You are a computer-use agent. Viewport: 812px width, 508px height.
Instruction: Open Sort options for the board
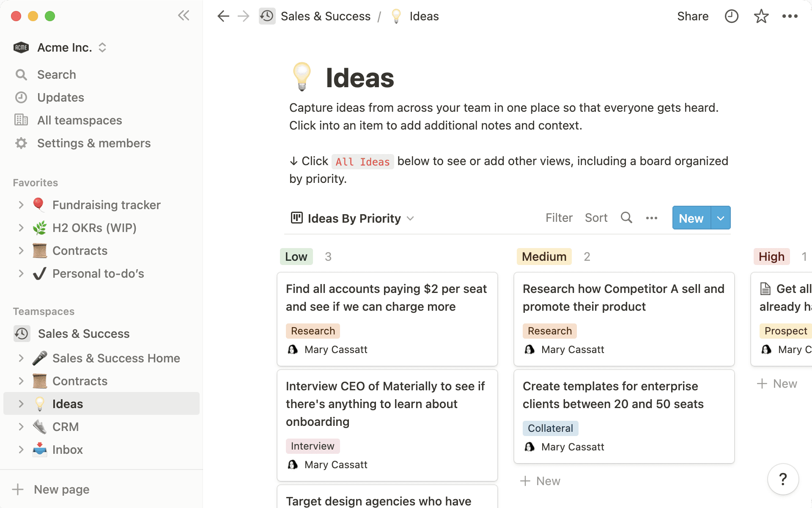coord(596,218)
